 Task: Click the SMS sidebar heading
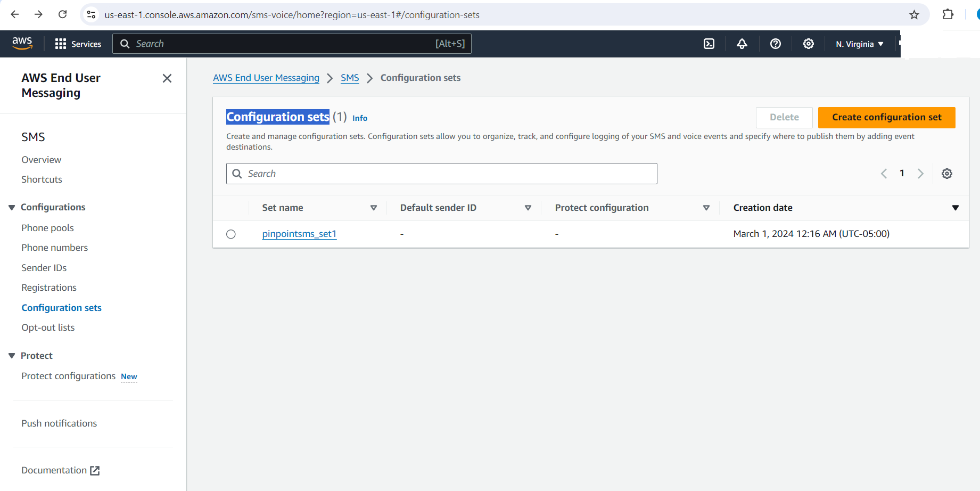(33, 137)
